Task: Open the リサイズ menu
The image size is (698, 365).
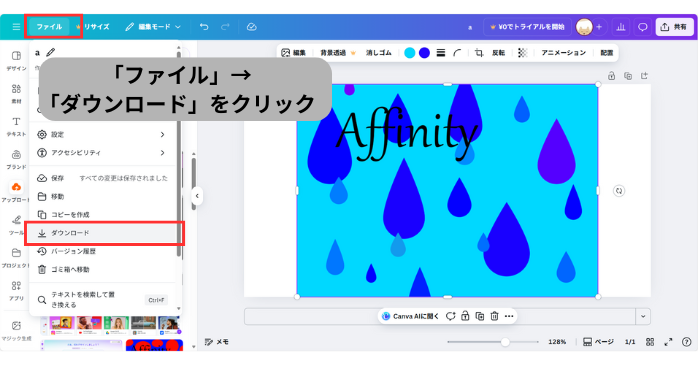Action: (92, 27)
